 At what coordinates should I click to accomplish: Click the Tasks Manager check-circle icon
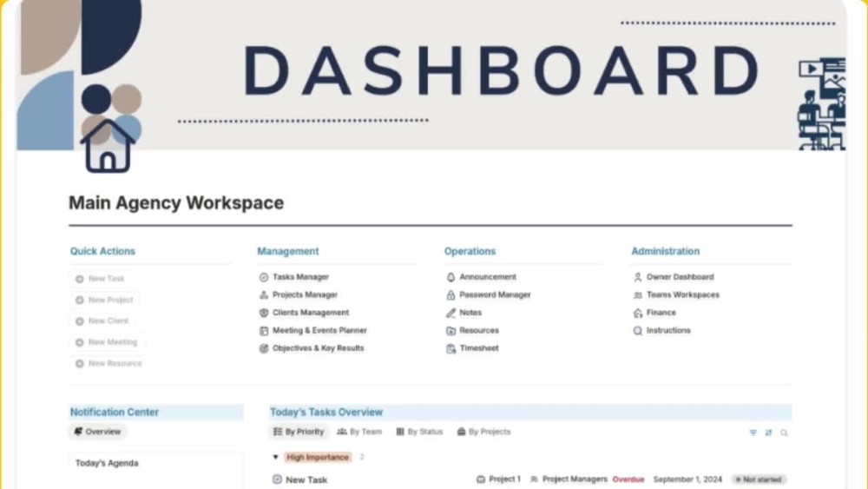tap(264, 277)
